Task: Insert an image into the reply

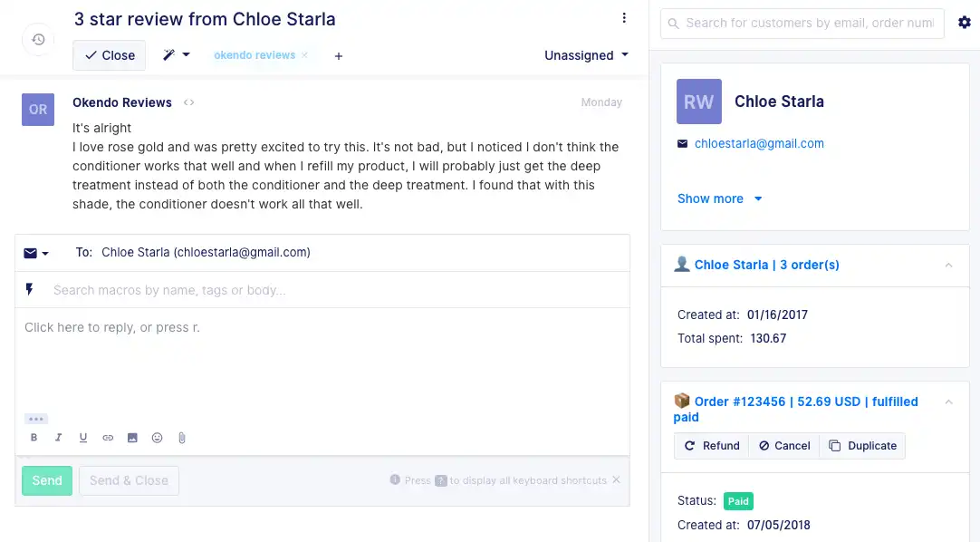Action: click(132, 438)
